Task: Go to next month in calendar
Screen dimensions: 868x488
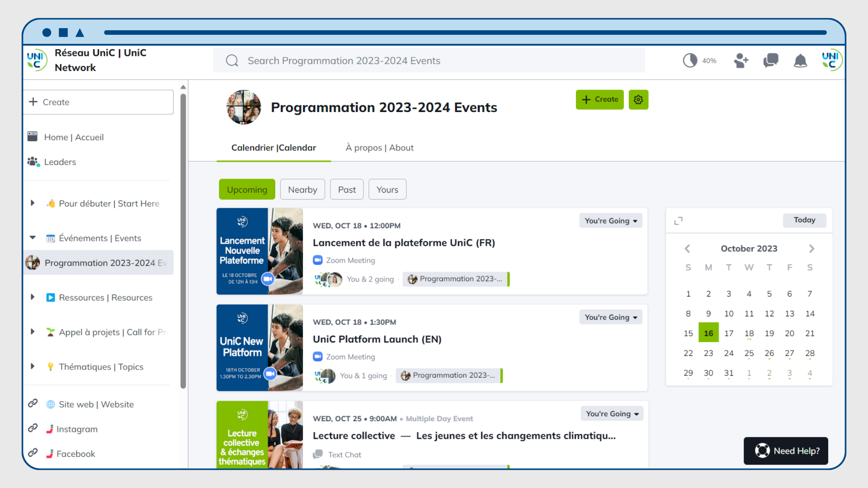Action: pos(811,249)
